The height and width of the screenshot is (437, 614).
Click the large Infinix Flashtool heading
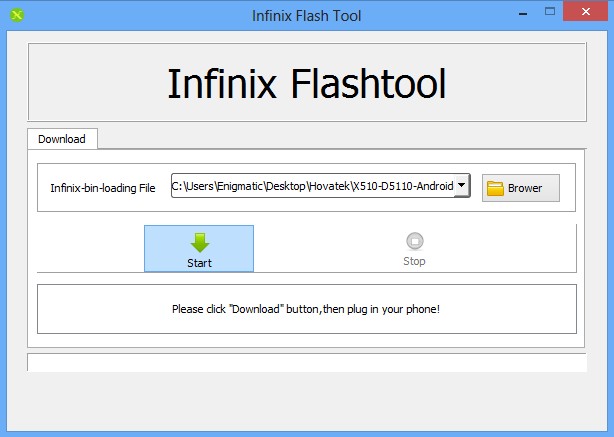coord(307,83)
